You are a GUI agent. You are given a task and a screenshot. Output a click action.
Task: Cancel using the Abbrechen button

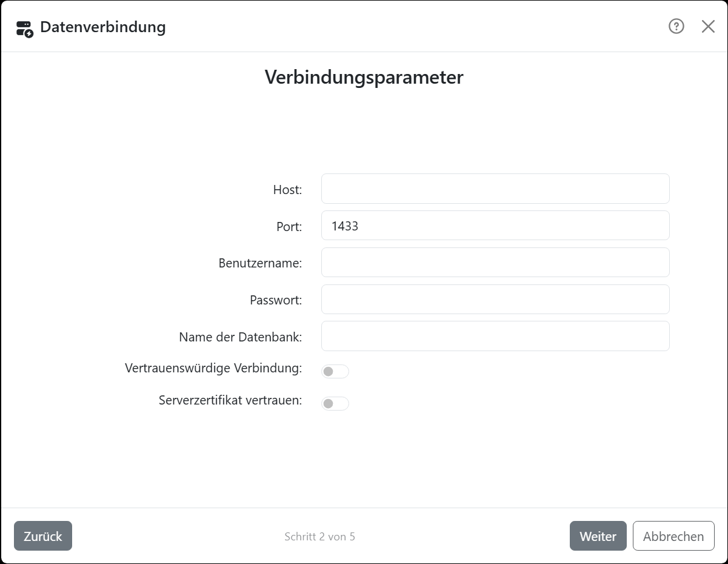(x=673, y=536)
